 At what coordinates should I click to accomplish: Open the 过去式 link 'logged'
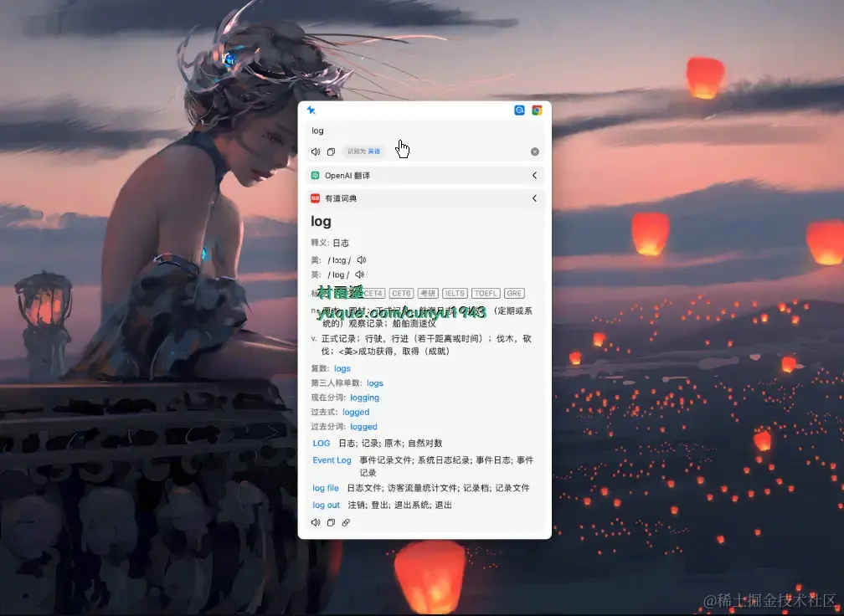356,412
